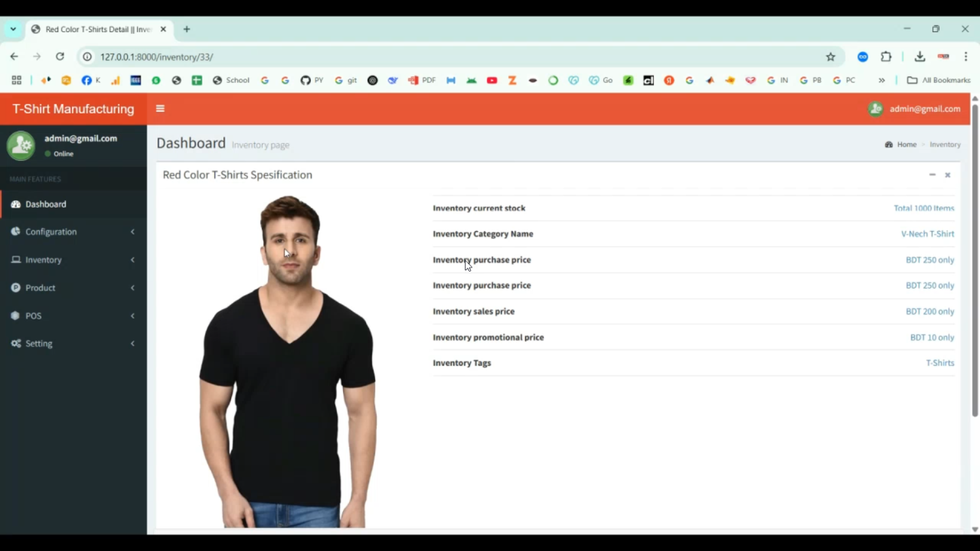Viewport: 980px width, 551px height.
Task: Click the Inventory sales price label
Action: (x=474, y=311)
